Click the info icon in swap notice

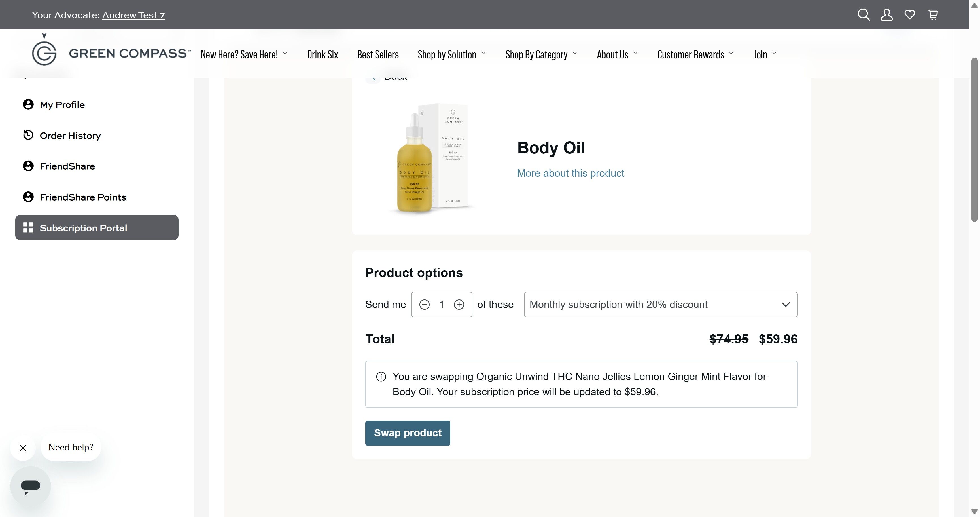pos(381,377)
